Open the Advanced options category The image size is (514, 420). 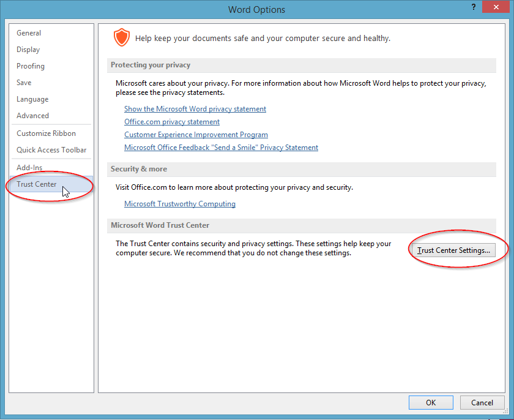[33, 116]
